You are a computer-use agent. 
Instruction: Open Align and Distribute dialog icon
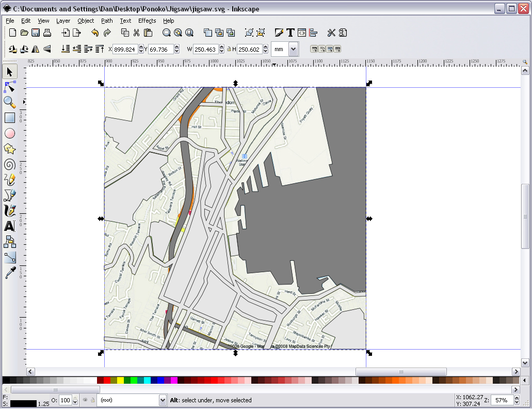313,33
